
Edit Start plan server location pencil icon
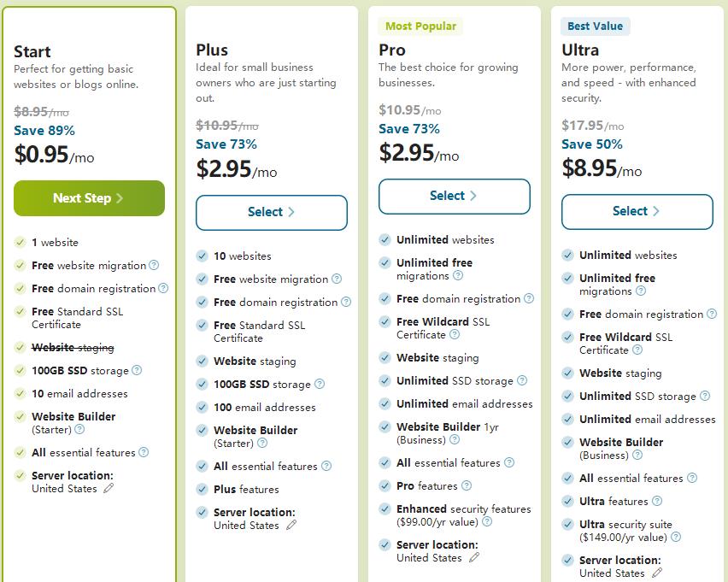pos(109,489)
